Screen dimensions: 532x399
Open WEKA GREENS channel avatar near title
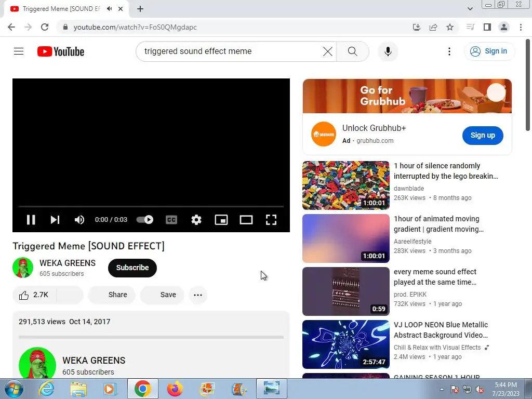coord(23,268)
